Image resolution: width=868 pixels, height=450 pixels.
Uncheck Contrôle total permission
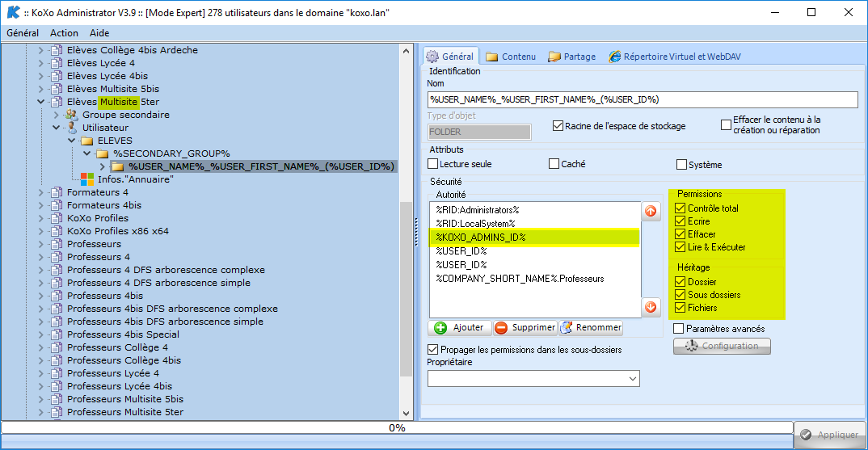680,208
